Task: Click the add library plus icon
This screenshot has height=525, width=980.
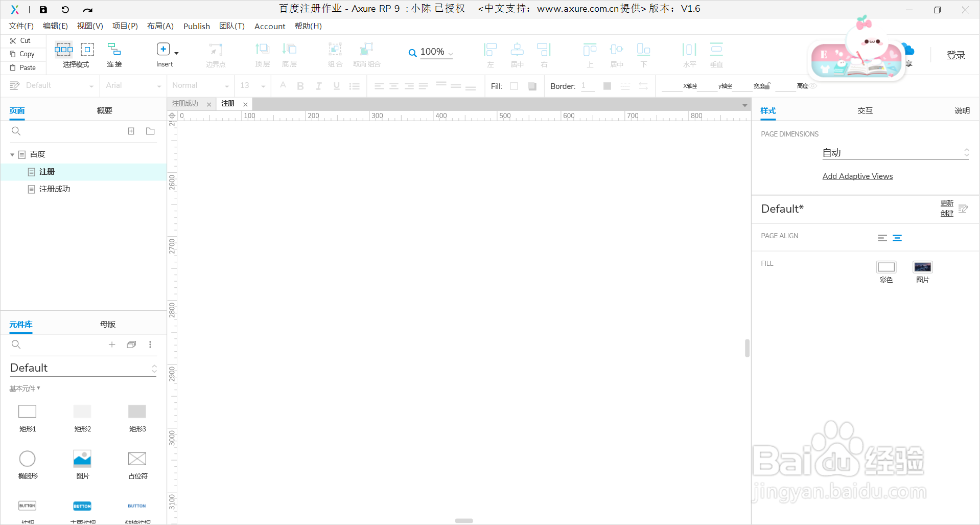Action: pyautogui.click(x=112, y=345)
